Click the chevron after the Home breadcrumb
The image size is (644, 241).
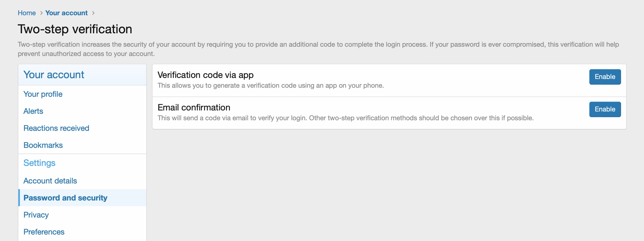(41, 13)
